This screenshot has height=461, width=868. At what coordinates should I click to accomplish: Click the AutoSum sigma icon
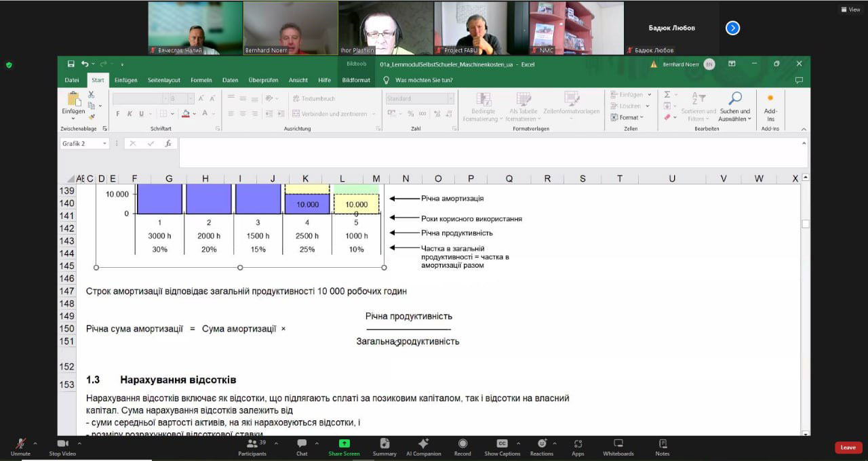point(667,95)
